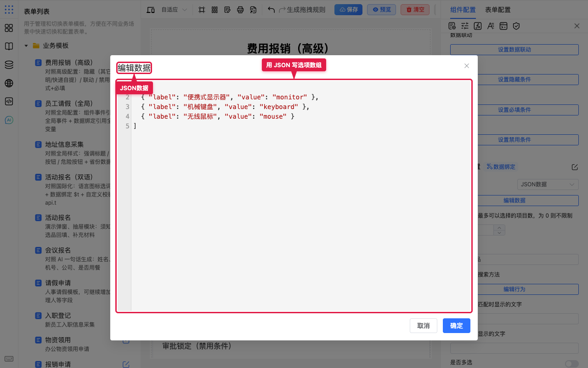Open the JSON数据 dropdown in config panel
The image size is (588, 368).
coord(548,184)
